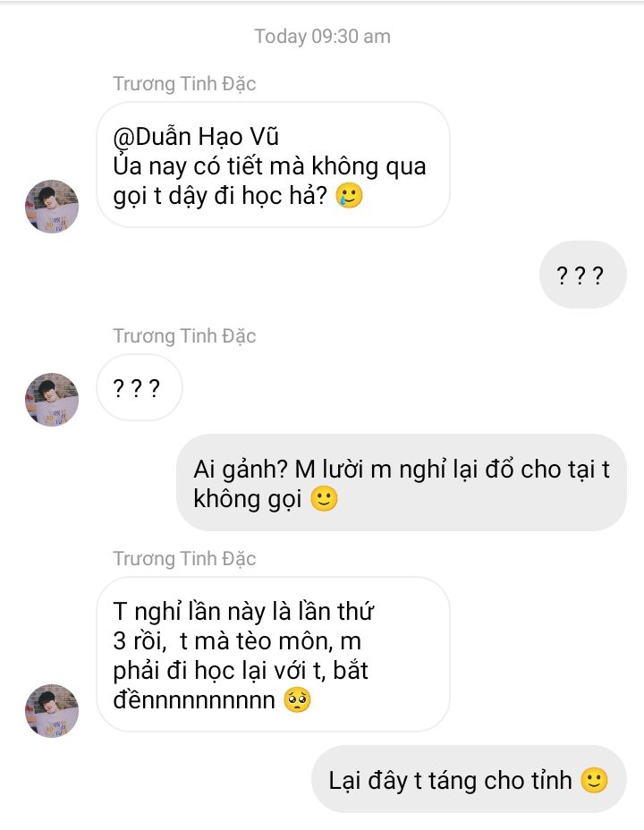The image size is (644, 830).
Task: Select the 'Lại đây t táng cho tỉnh' message
Action: pyautogui.click(x=469, y=779)
